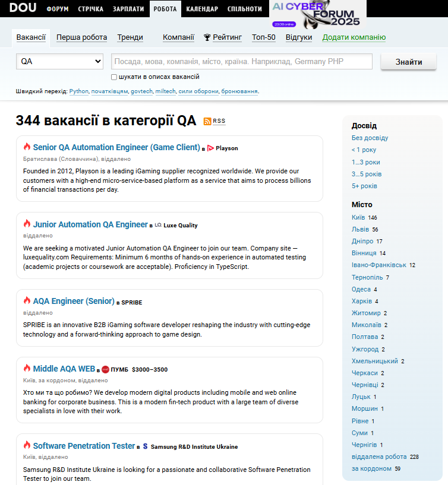Filter vacancies by Київ city
Screen dimensions: 448x485
[x=358, y=217]
